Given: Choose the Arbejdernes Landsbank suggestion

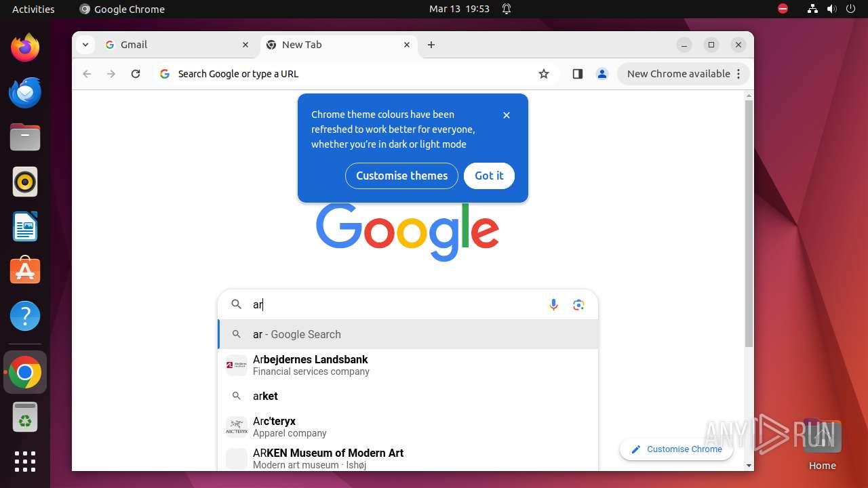Looking at the screenshot, I should coord(408,365).
